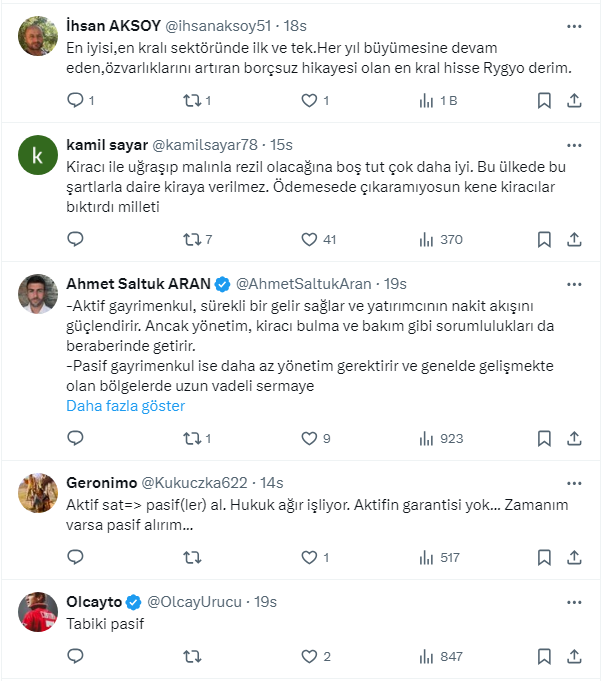Like Olcayto's "Tabiki pasif" tweet
Image resolution: width=605 pixels, height=681 pixels.
(309, 656)
